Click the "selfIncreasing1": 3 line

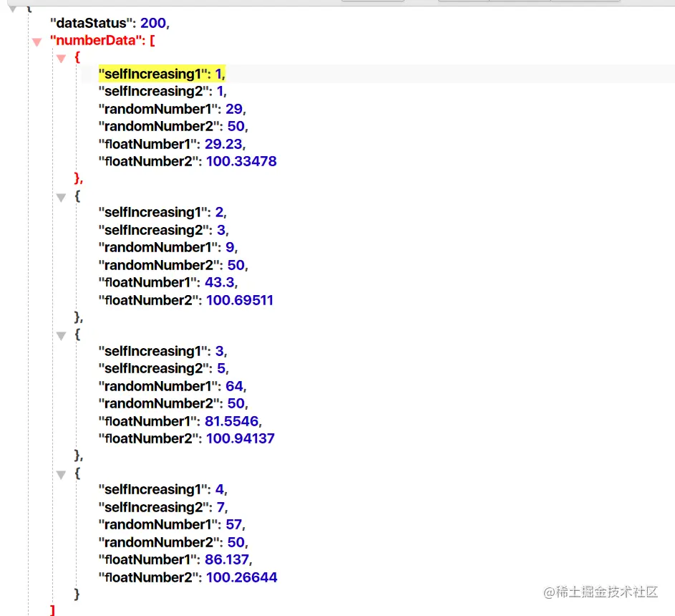162,351
